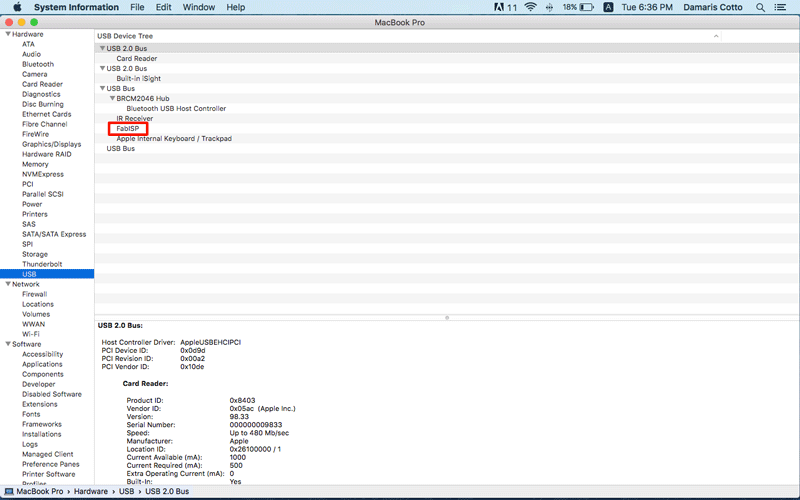800x500 pixels.
Task: Open the Help menu
Action: (x=235, y=7)
